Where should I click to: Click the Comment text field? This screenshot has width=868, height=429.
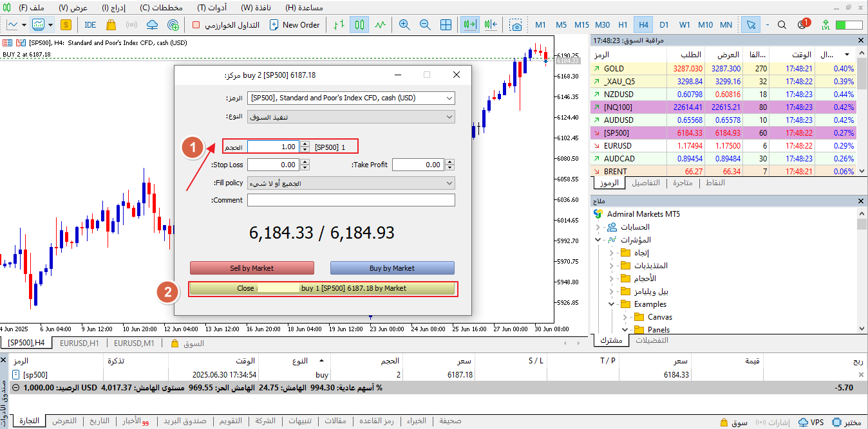(x=351, y=200)
